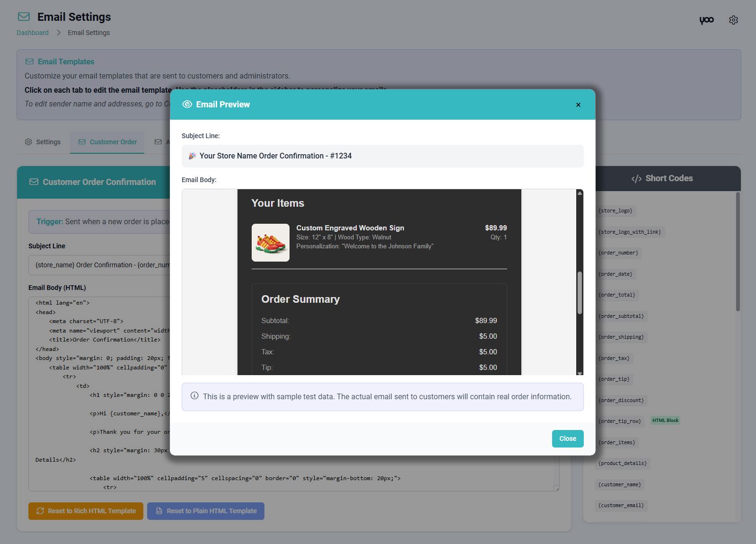Image resolution: width=756 pixels, height=544 pixels.
Task: Click the envelope icon beside Email Settings title
Action: click(x=24, y=17)
